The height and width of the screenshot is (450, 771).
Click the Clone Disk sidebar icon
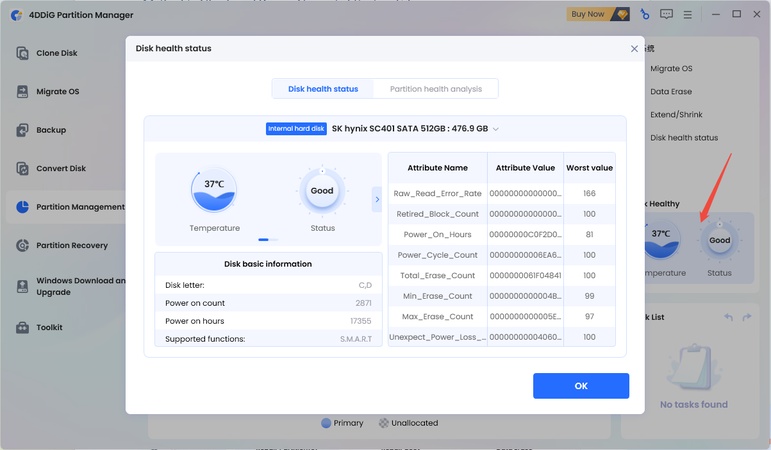(x=22, y=53)
